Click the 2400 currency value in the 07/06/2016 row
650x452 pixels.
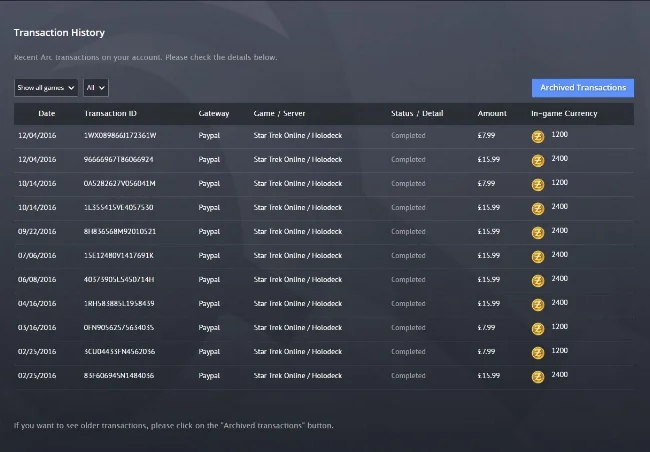560,255
